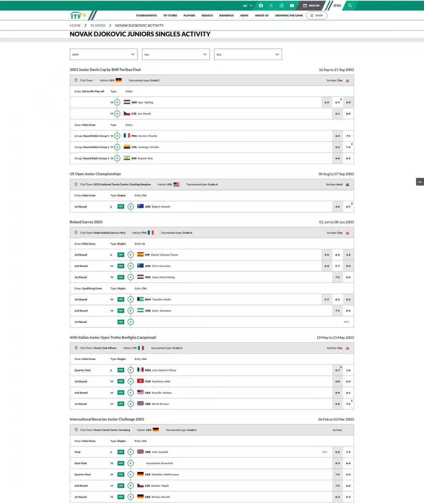Click H2H icon for Roman Vogeli match
Viewport: 424px width, 504px height.
click(121, 486)
